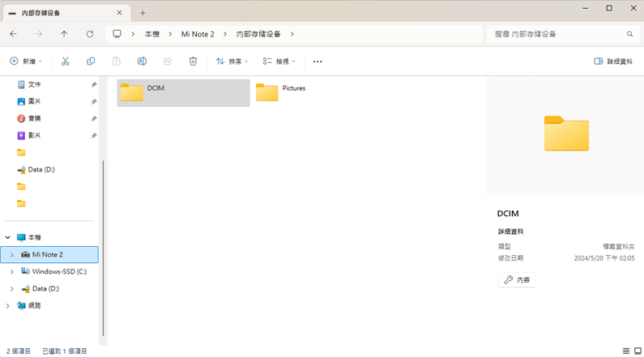Open the 檢視 view dropdown

[x=279, y=62]
